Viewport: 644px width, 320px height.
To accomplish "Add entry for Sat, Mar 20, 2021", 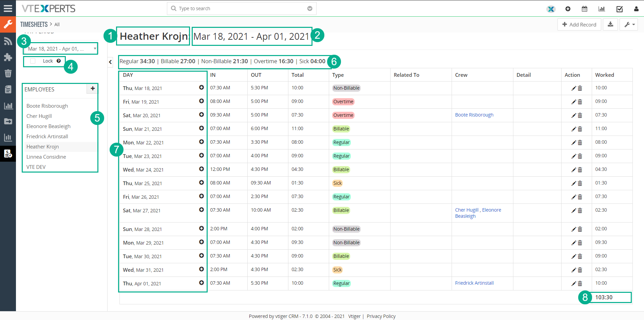I will (x=201, y=115).
